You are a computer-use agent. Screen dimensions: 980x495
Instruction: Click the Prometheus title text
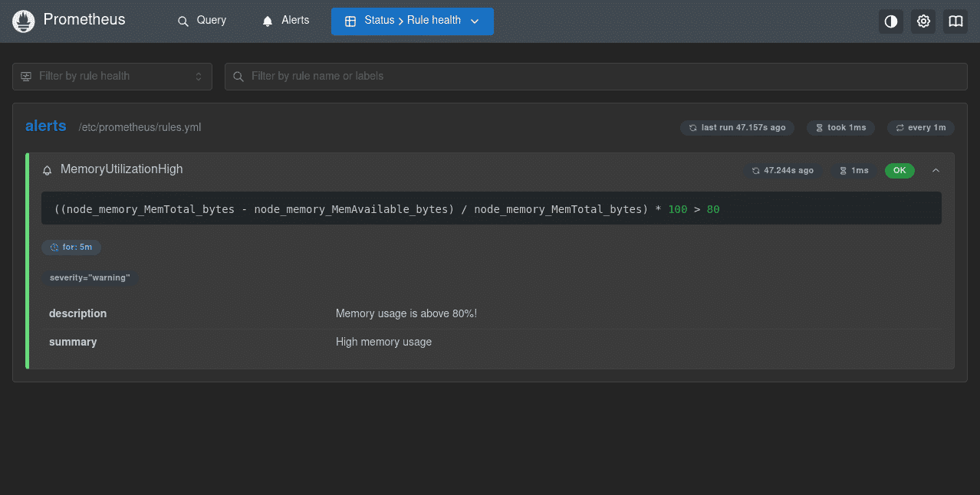[84, 20]
